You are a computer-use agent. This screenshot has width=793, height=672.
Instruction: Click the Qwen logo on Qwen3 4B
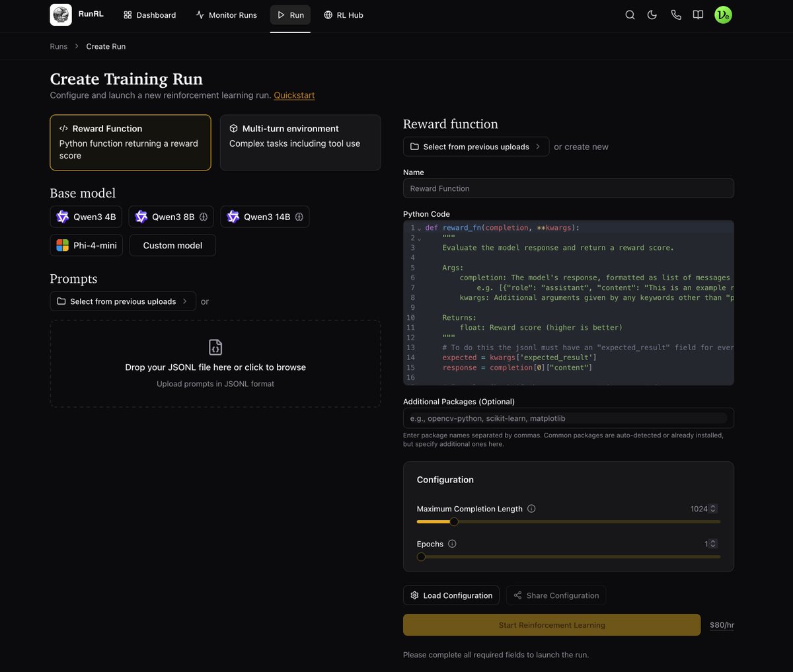click(63, 217)
